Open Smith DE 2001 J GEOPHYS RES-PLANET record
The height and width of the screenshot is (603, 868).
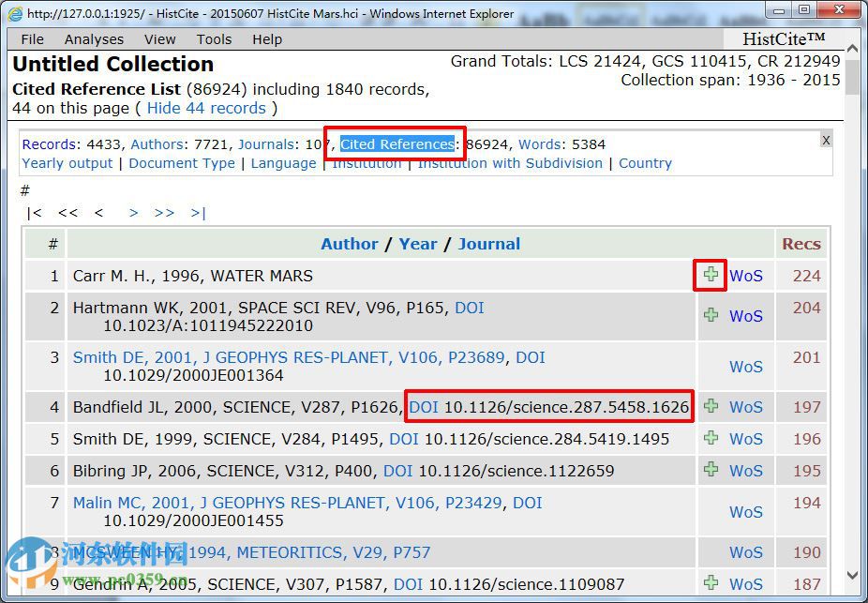pyautogui.click(x=289, y=357)
